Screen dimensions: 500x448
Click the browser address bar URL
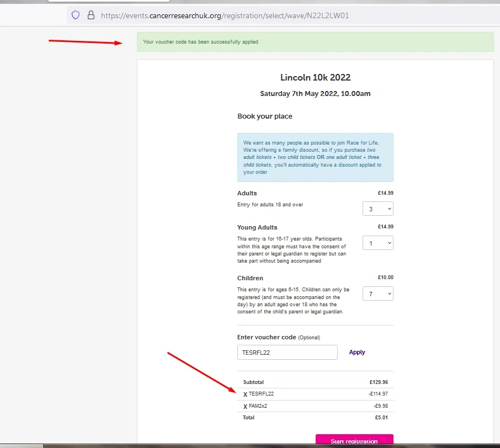click(225, 15)
